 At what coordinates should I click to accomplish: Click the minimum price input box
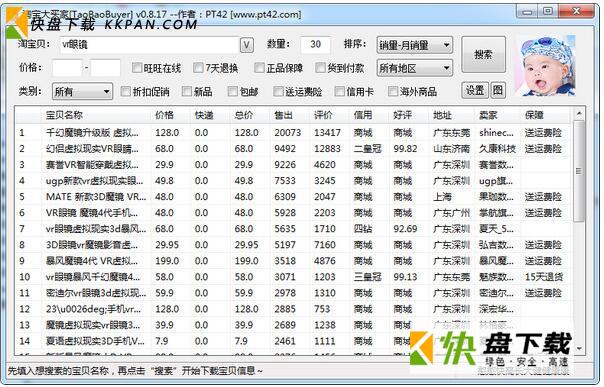tap(67, 68)
